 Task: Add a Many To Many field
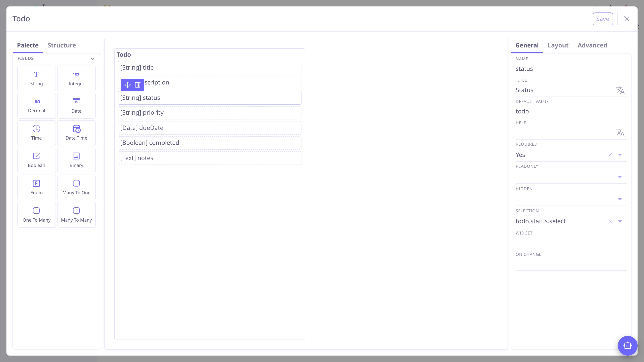(x=76, y=215)
